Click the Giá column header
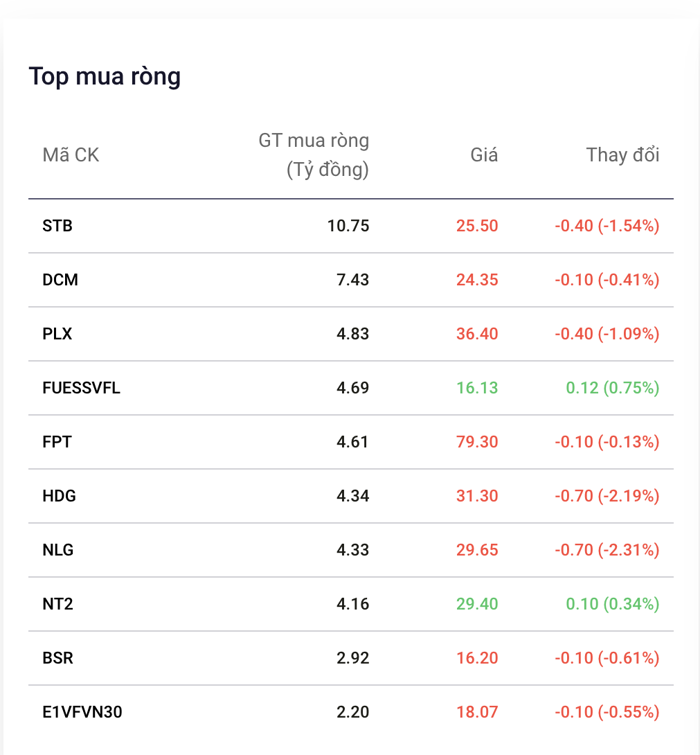The image size is (700, 755). tap(484, 155)
